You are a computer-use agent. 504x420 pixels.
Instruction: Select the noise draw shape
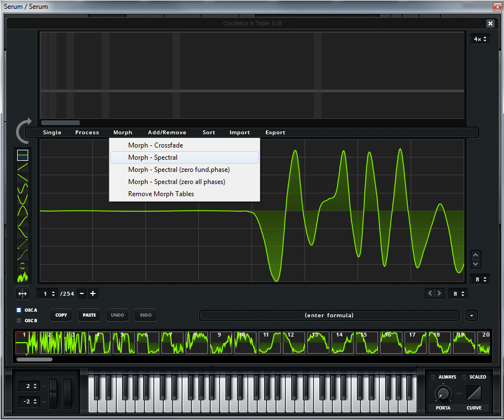coord(23,277)
